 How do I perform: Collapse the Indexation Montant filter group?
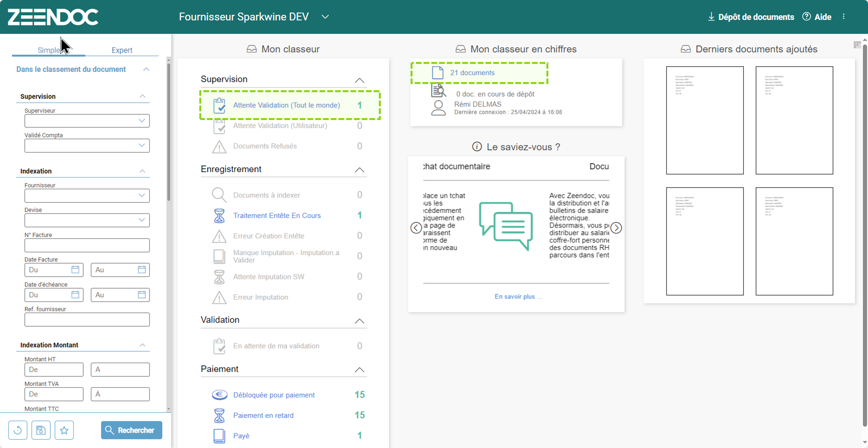click(142, 345)
